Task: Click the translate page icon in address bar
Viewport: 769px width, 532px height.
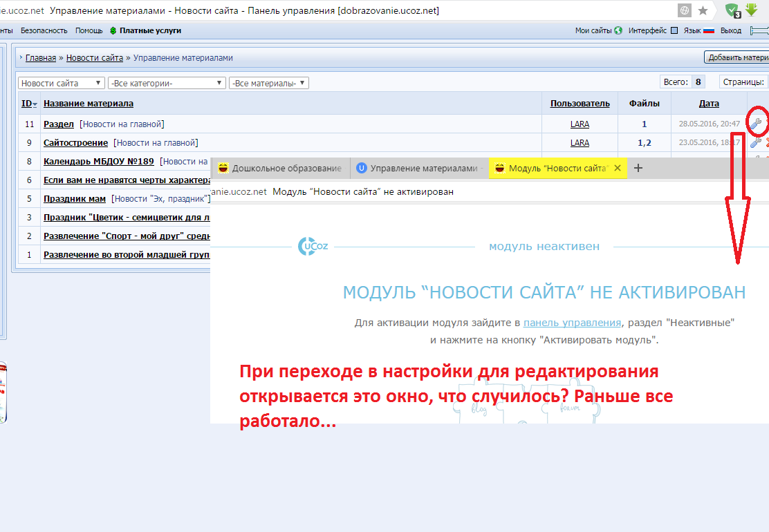Action: click(685, 10)
